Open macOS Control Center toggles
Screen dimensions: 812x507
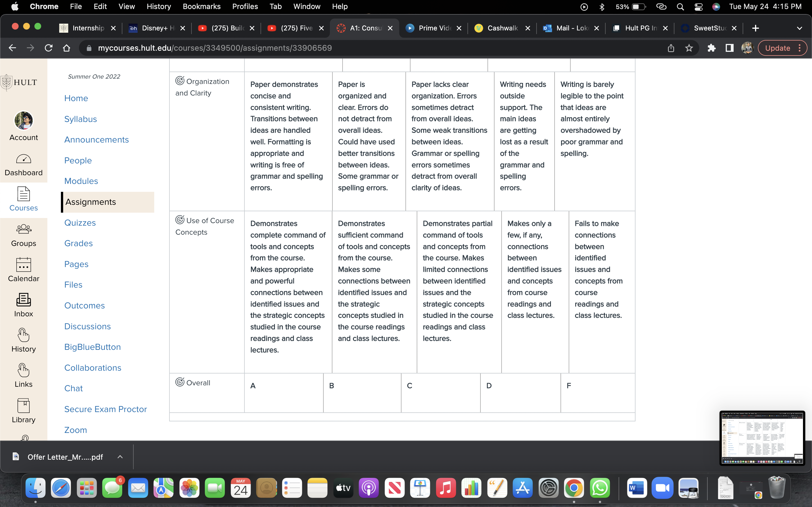tap(698, 7)
